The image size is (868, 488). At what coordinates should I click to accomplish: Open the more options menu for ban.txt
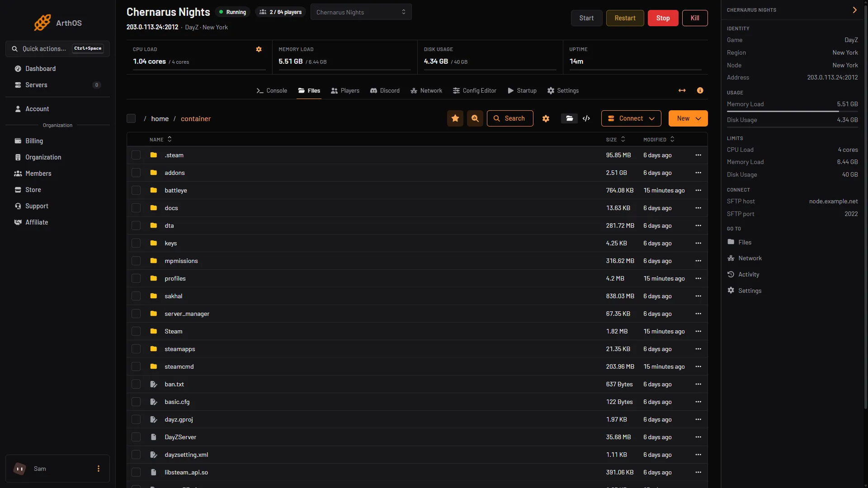[698, 384]
